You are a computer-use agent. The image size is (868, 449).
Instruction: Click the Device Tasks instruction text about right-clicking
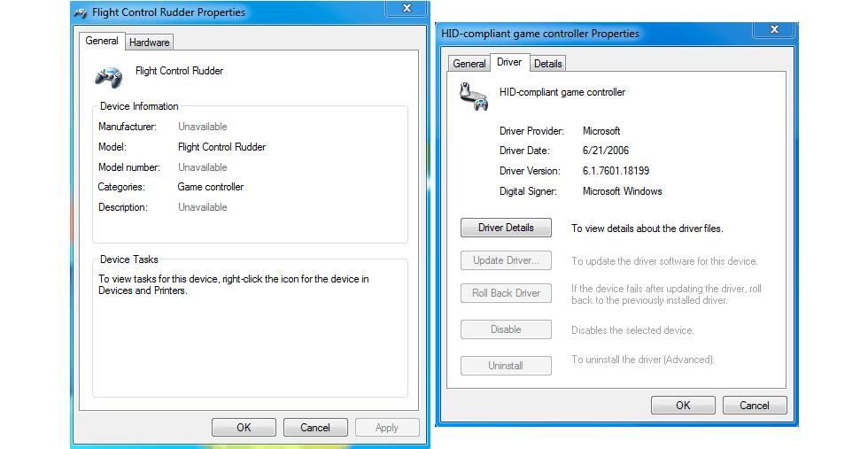[x=234, y=284]
